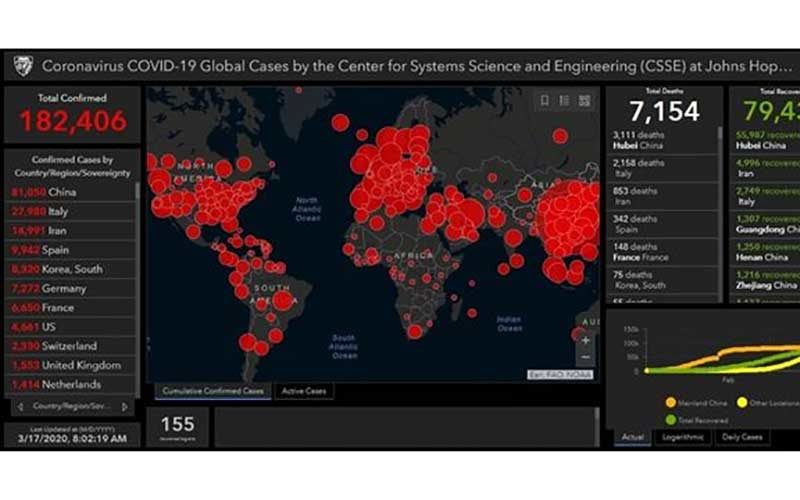
Task: Select Iran in confirmed cases list
Action: pos(71,231)
